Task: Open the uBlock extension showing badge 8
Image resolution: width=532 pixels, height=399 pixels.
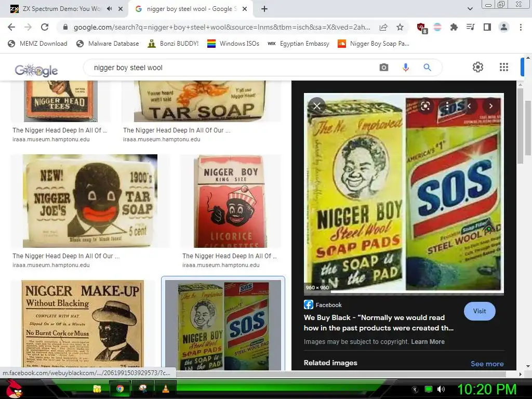Action: pos(422,28)
